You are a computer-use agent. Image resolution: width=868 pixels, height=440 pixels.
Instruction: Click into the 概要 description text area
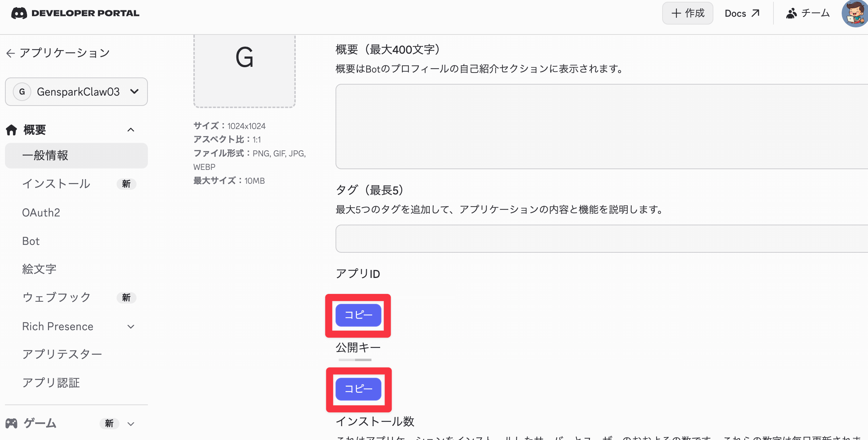coord(601,127)
